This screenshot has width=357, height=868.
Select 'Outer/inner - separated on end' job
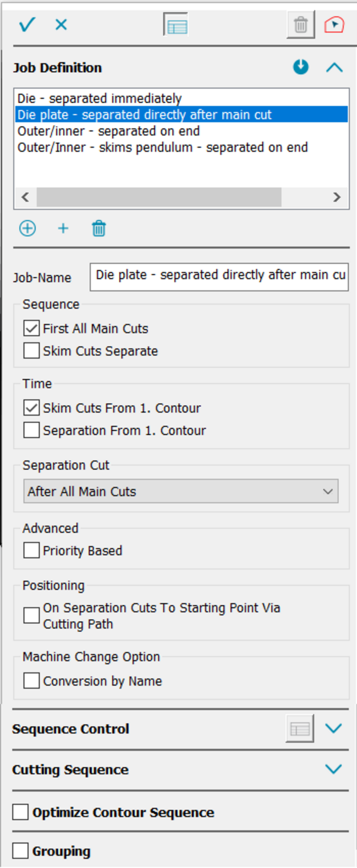108,131
